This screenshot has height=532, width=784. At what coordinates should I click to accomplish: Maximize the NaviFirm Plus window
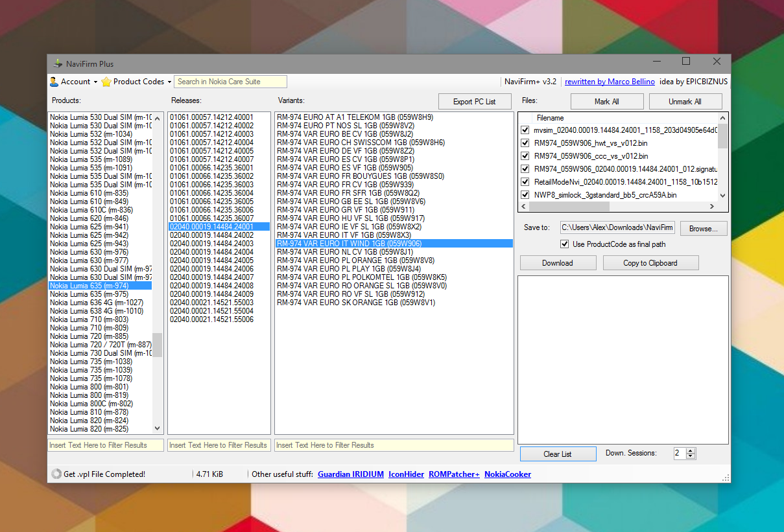tap(686, 62)
